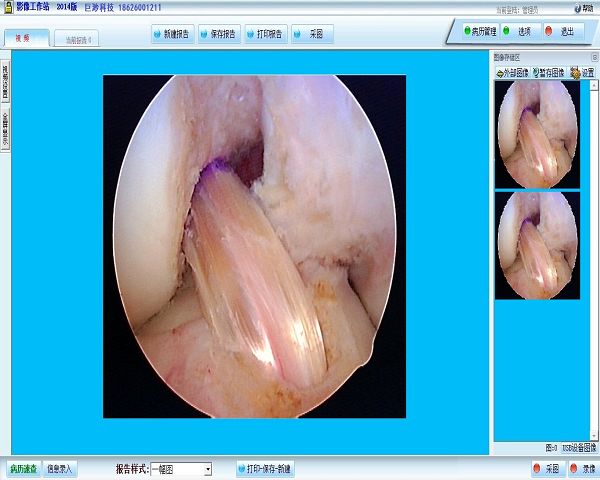The image size is (600, 480).
Task: Open 设置 (settings) gear in storage panel
Action: (582, 72)
